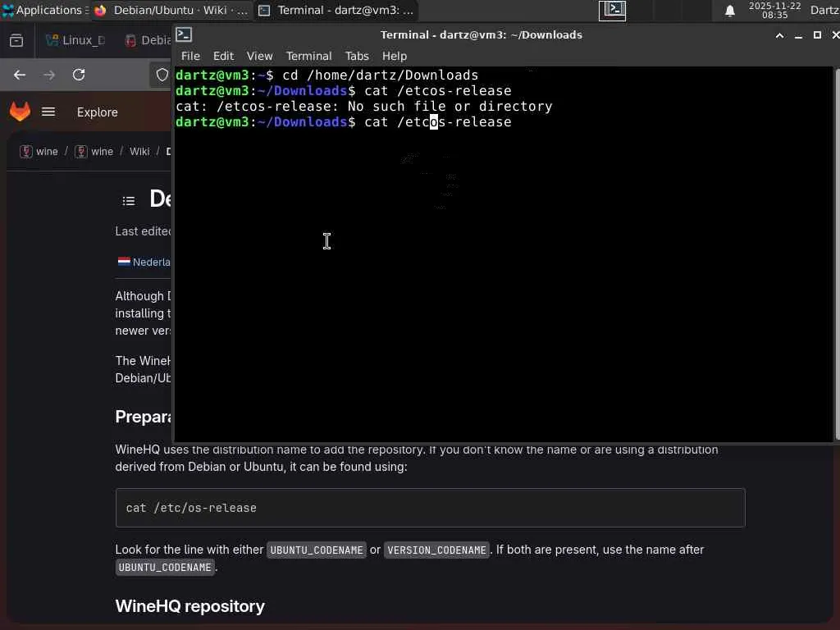Click the terminal launcher icon in the top panel
840x630 pixels.
coord(612,10)
